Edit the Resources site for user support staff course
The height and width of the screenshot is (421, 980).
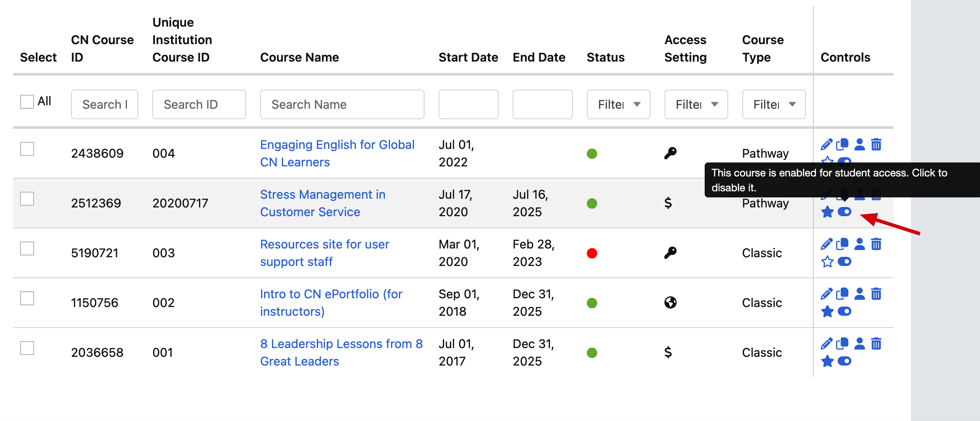point(827,244)
